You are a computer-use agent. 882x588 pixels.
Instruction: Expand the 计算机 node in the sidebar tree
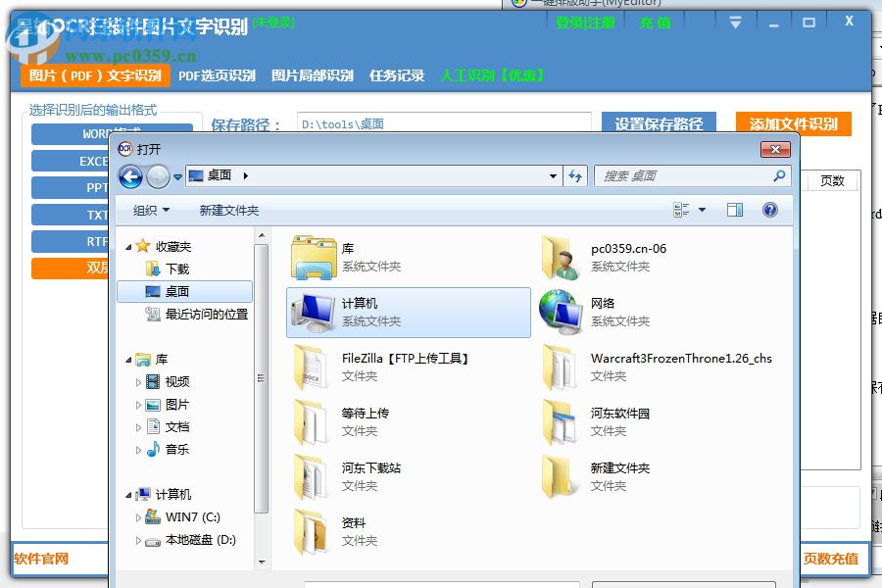pos(128,495)
